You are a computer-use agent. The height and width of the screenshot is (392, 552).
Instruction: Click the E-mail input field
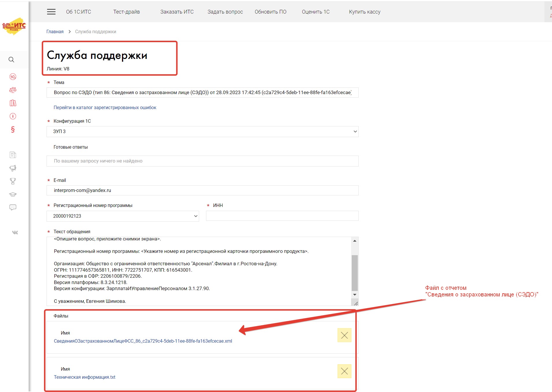click(x=202, y=191)
